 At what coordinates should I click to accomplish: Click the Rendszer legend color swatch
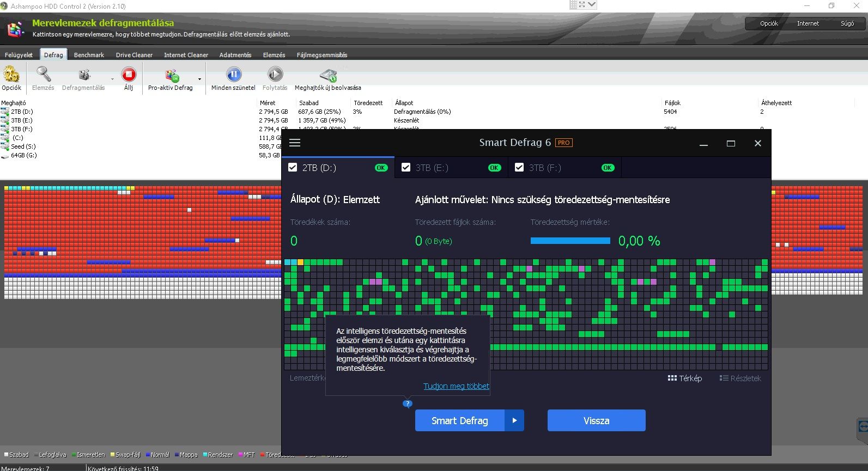point(205,455)
